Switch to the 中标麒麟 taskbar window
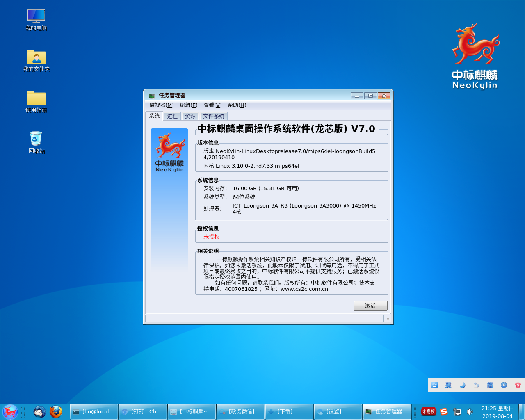Image resolution: width=525 pixels, height=420 pixels. coord(192,412)
